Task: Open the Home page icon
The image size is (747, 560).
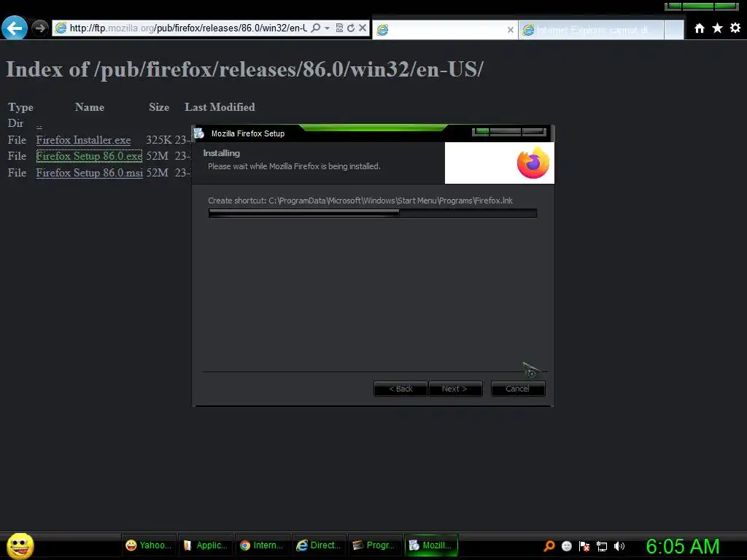Action: click(700, 28)
